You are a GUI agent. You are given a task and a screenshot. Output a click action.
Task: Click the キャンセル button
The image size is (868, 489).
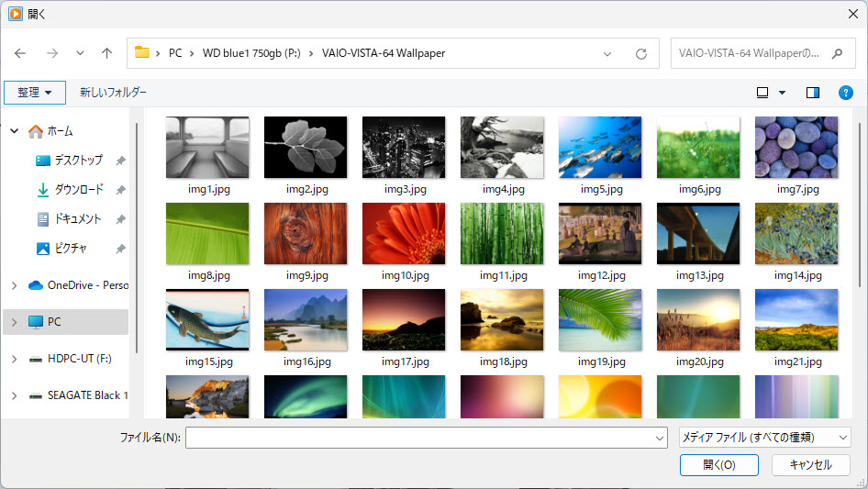(810, 465)
